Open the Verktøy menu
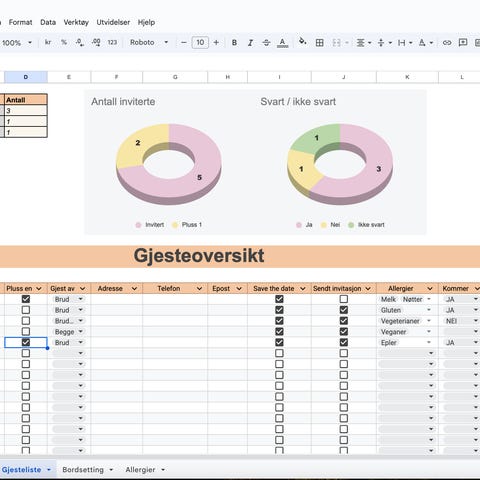480x480 pixels. pyautogui.click(x=76, y=22)
